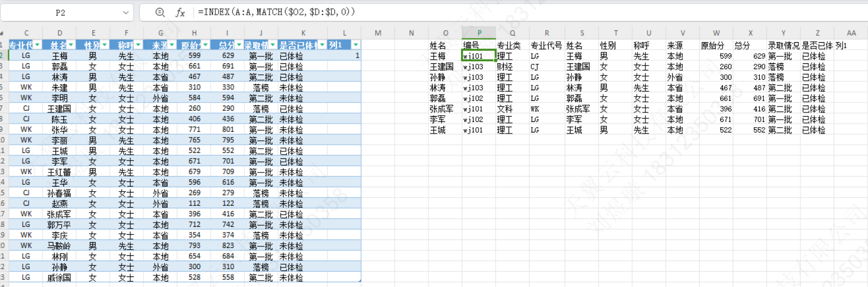Screen dimensions: 868x287
Task: Click cell 戚徐国 in column D
Action: [x=59, y=278]
